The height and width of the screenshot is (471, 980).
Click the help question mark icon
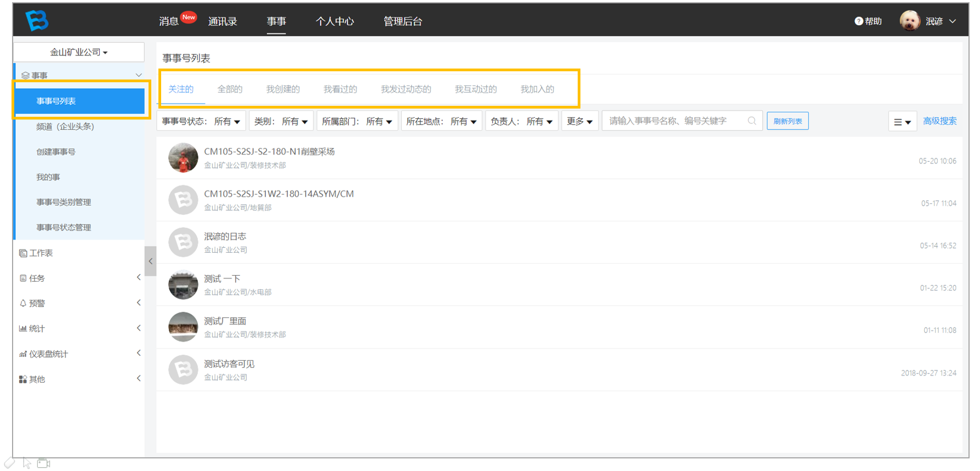[858, 21]
